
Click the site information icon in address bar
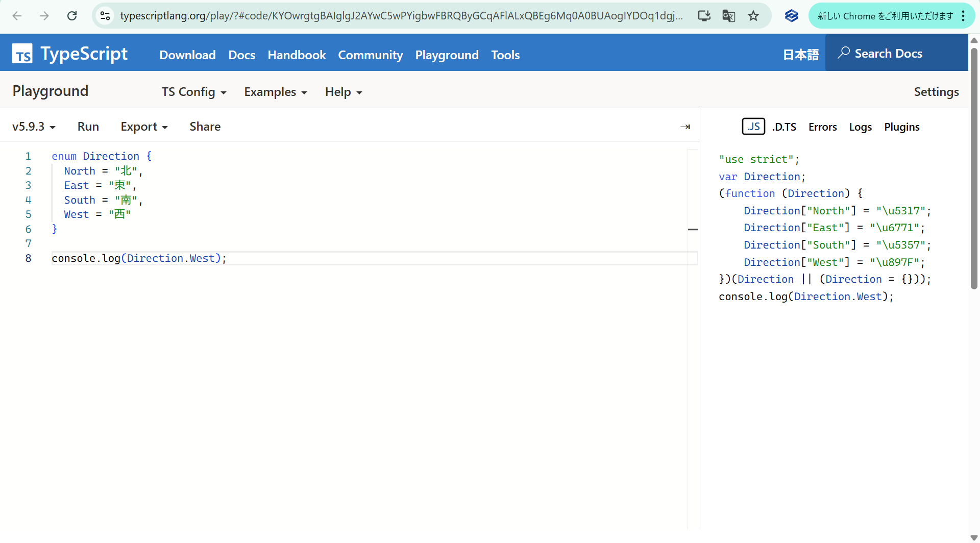(105, 16)
